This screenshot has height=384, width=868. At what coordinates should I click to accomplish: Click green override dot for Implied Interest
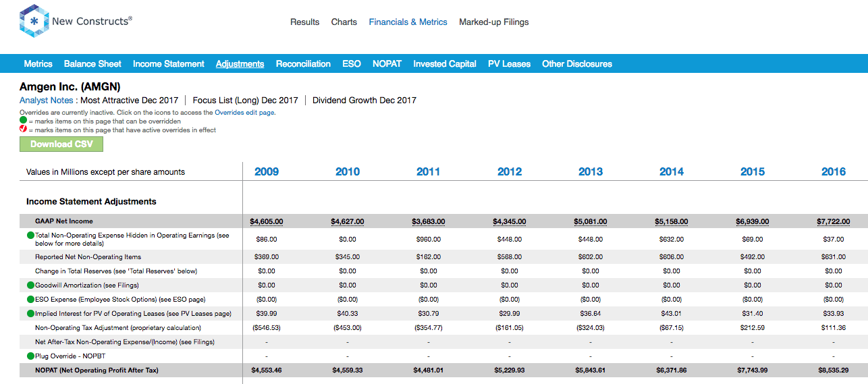coord(30,313)
